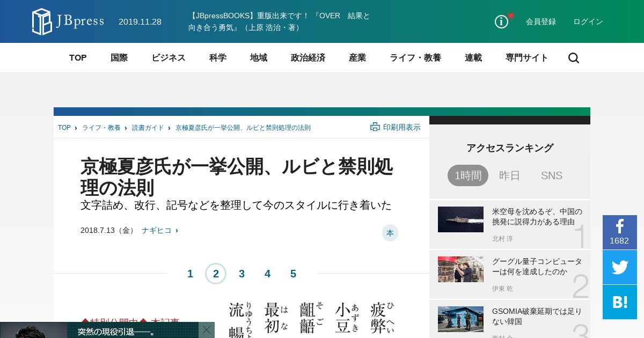The height and width of the screenshot is (338, 644).
Task: Click ライフ・教養 breadcrumb link
Action: point(101,128)
